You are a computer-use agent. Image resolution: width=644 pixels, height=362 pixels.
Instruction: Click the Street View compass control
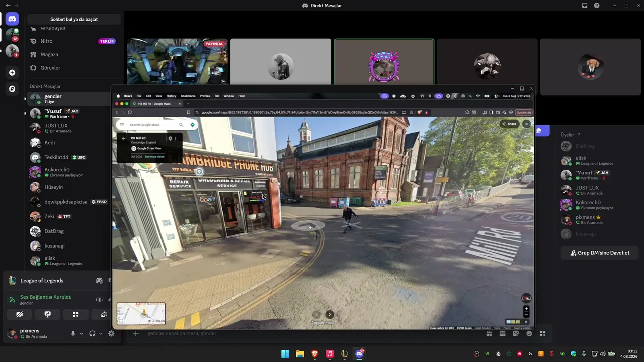526,298
